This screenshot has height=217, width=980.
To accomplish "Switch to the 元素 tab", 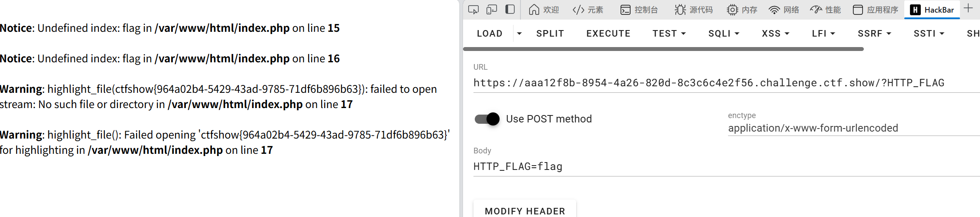I will pos(588,10).
